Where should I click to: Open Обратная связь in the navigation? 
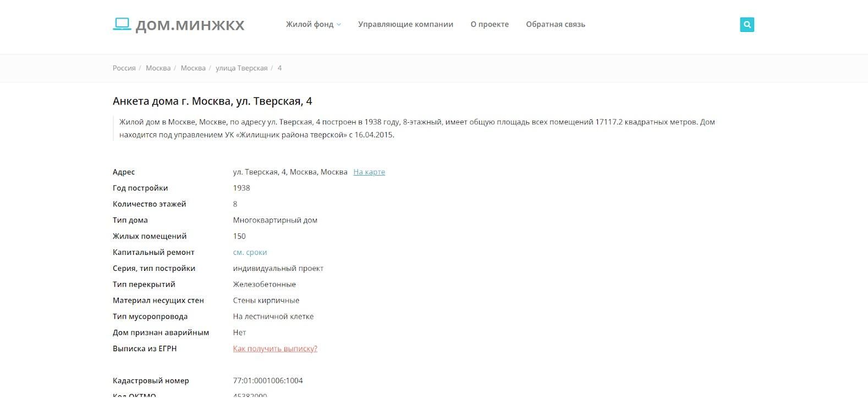coord(555,24)
